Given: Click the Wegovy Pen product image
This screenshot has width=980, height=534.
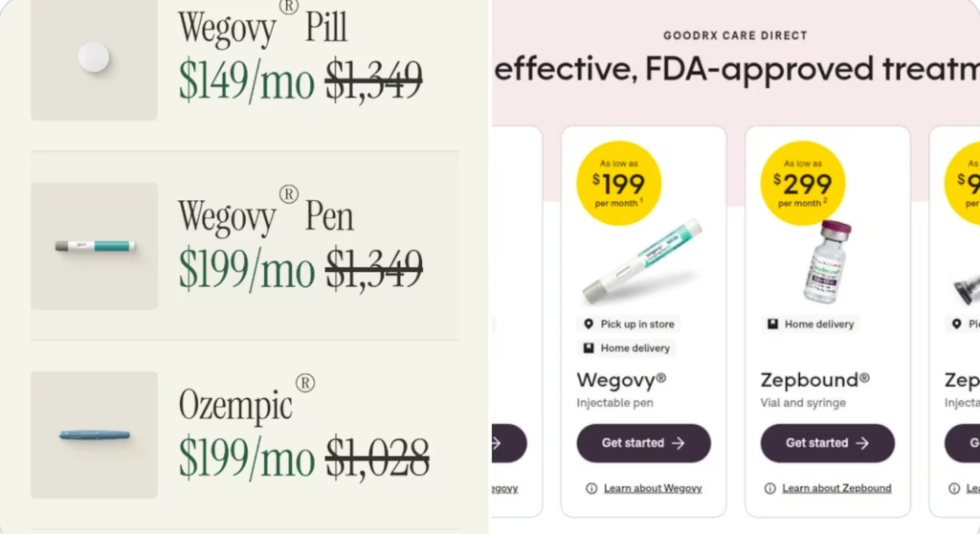Looking at the screenshot, I should 94,246.
